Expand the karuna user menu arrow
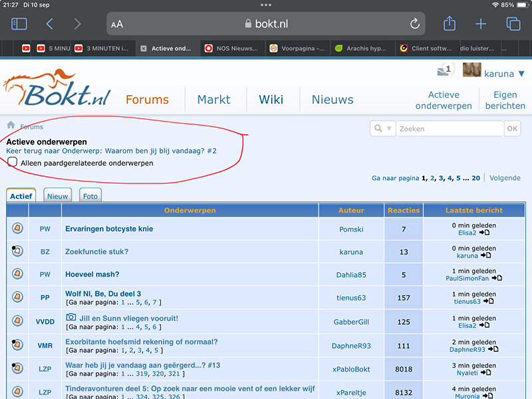 (x=521, y=74)
